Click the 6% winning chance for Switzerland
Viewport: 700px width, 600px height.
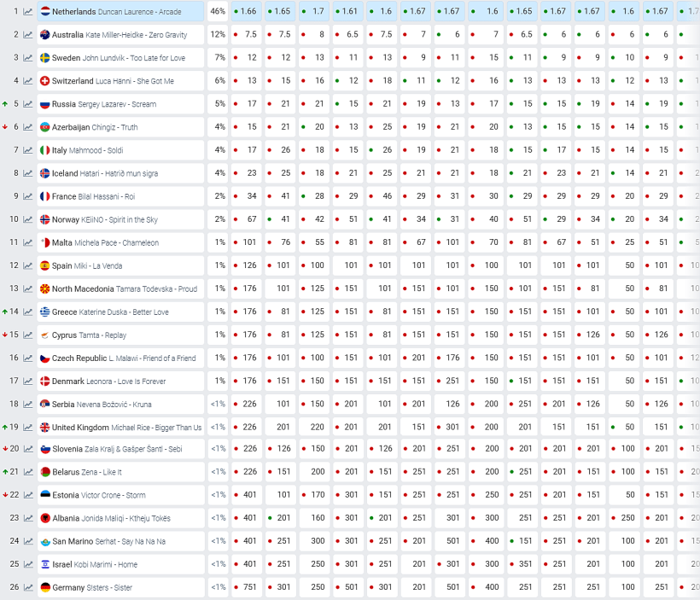[x=218, y=81]
